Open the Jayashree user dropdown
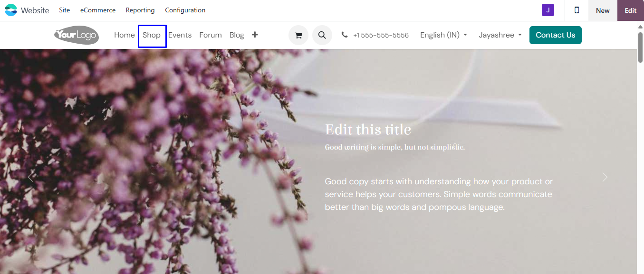 [x=500, y=35]
